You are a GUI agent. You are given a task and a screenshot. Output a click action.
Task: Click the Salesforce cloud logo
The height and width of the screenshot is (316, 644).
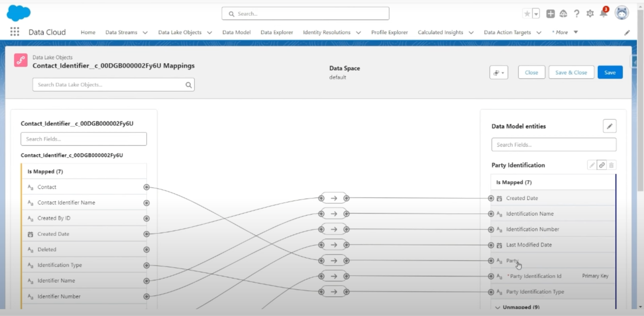pyautogui.click(x=19, y=13)
